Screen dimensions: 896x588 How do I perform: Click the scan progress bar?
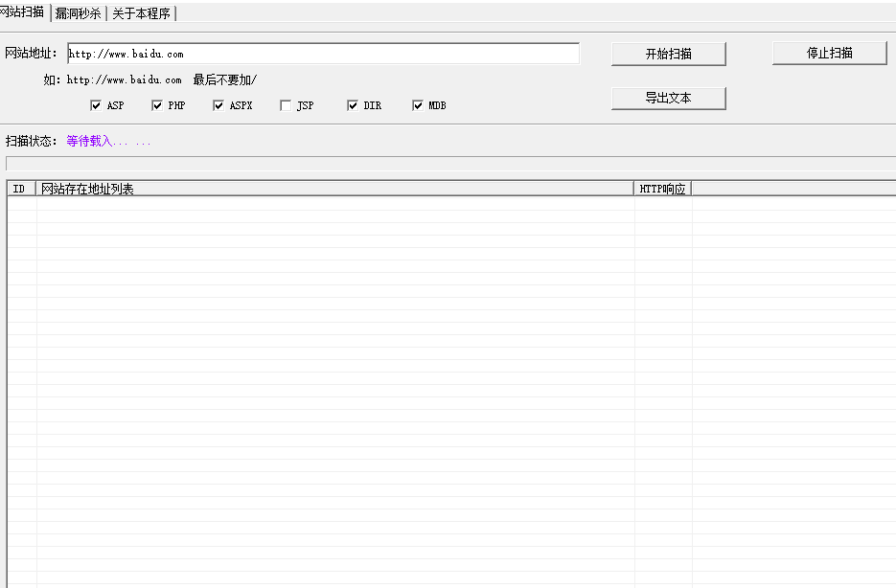point(450,164)
